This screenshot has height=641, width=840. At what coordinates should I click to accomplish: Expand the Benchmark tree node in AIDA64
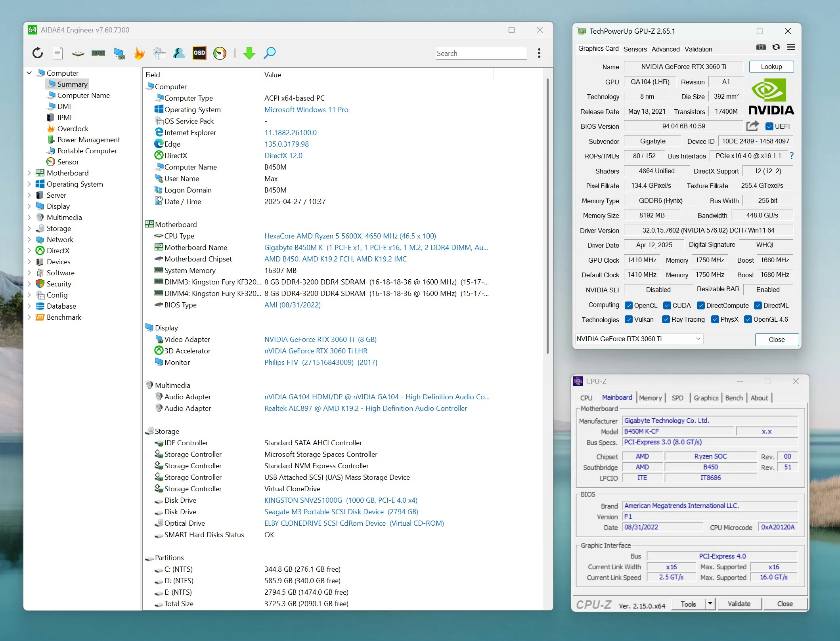point(29,317)
